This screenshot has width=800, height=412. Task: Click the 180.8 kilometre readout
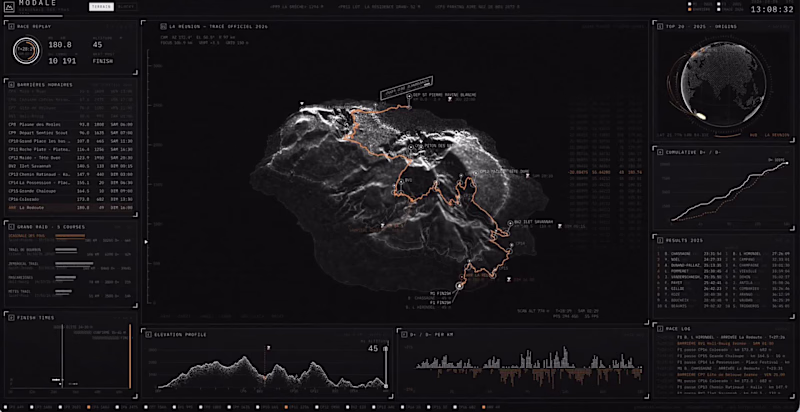pyautogui.click(x=60, y=45)
